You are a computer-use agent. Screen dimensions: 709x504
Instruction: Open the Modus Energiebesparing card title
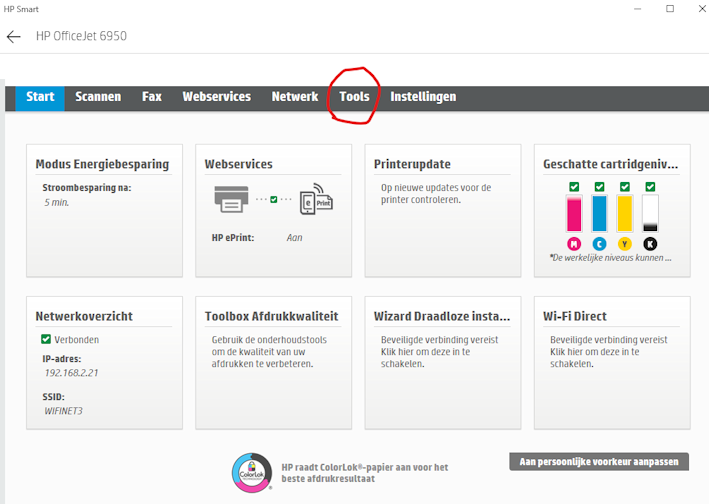click(x=102, y=164)
